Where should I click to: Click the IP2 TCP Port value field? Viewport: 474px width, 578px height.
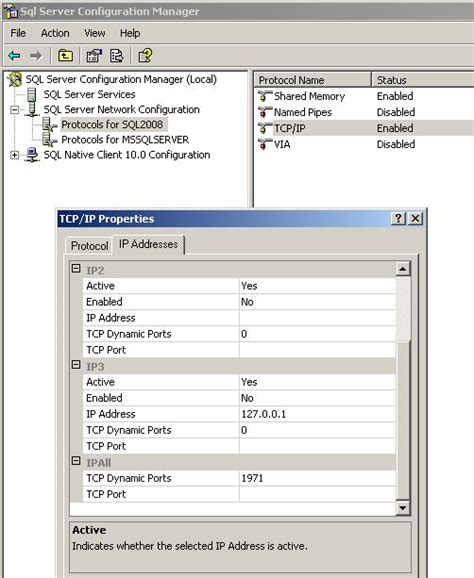(x=317, y=350)
